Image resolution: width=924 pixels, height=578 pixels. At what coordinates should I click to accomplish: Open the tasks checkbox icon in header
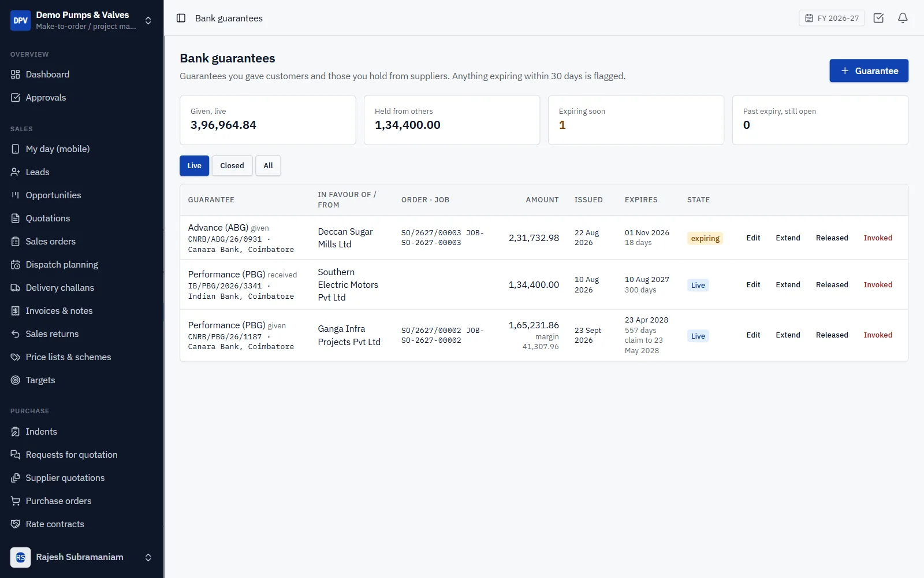pyautogui.click(x=878, y=18)
